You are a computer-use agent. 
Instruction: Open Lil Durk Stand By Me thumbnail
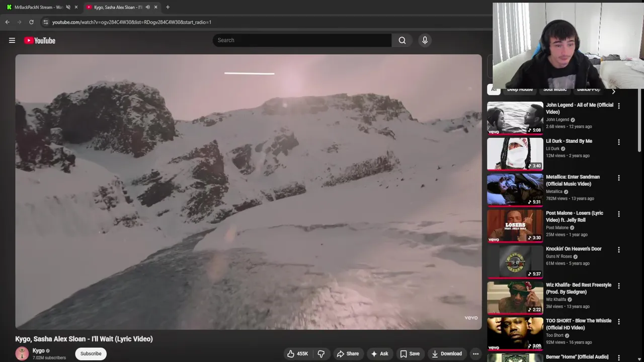coord(515,154)
